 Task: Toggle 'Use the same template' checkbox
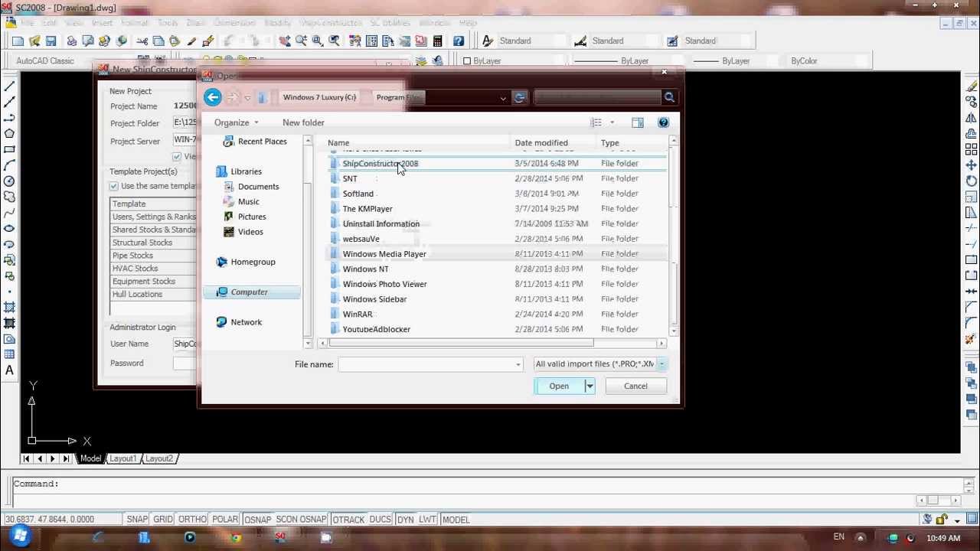click(114, 186)
